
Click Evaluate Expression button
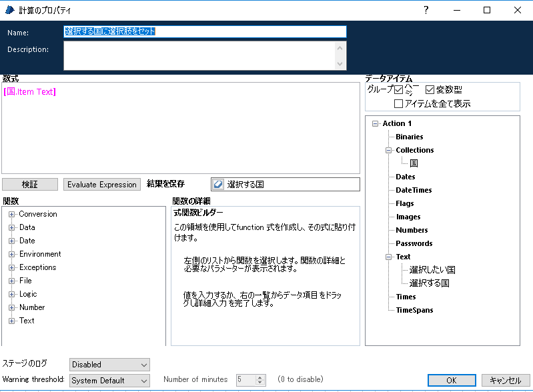click(102, 185)
